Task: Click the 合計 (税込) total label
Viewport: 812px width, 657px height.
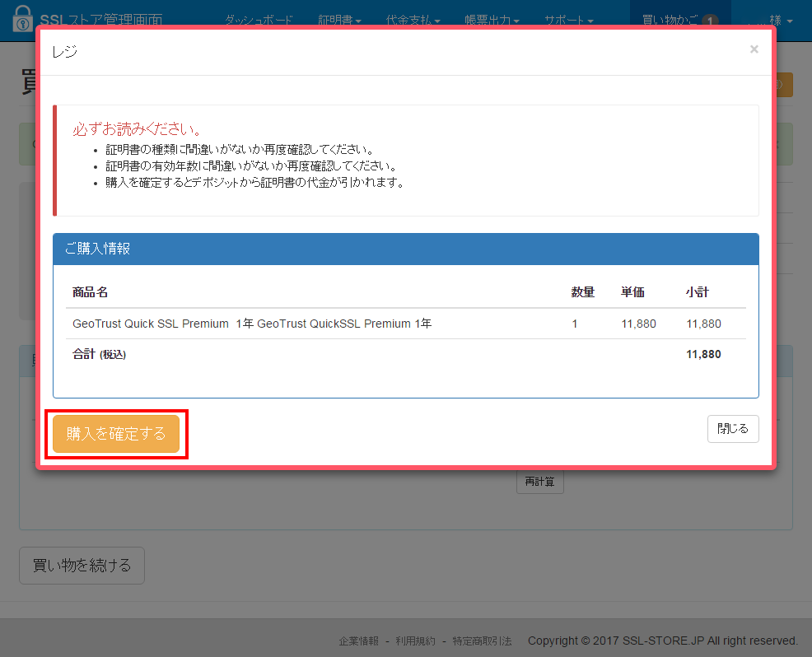Action: coord(99,354)
